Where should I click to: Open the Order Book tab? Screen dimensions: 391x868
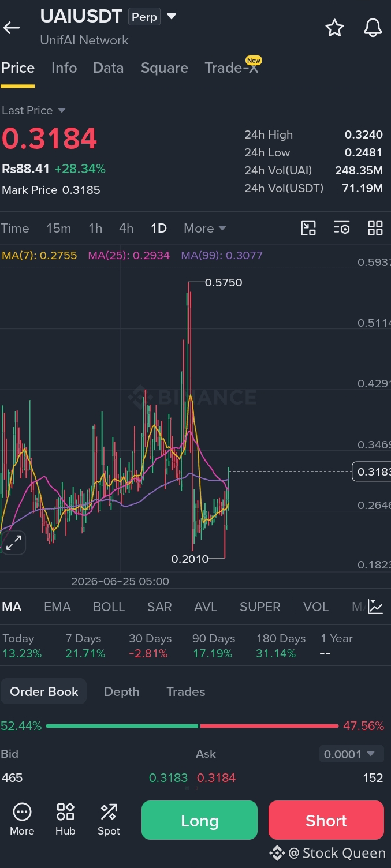pyautogui.click(x=44, y=691)
